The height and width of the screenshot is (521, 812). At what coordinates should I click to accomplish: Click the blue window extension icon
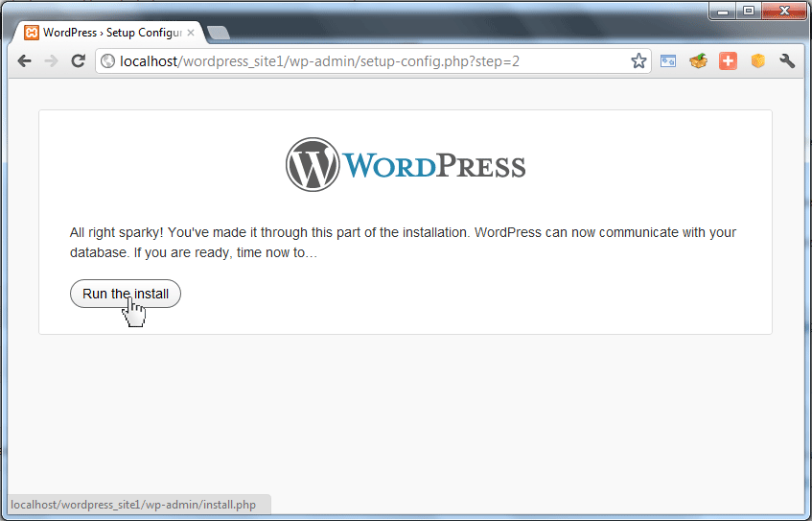[x=668, y=61]
